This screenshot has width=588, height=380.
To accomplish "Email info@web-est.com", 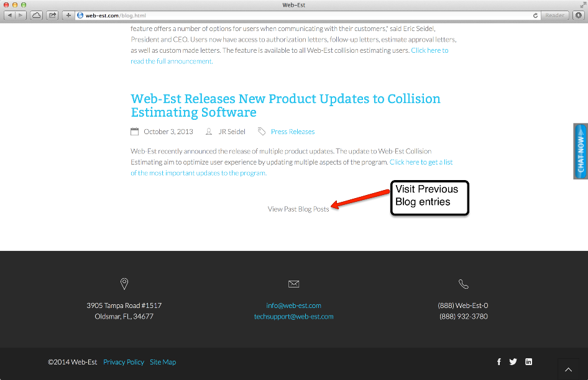I will 293,305.
